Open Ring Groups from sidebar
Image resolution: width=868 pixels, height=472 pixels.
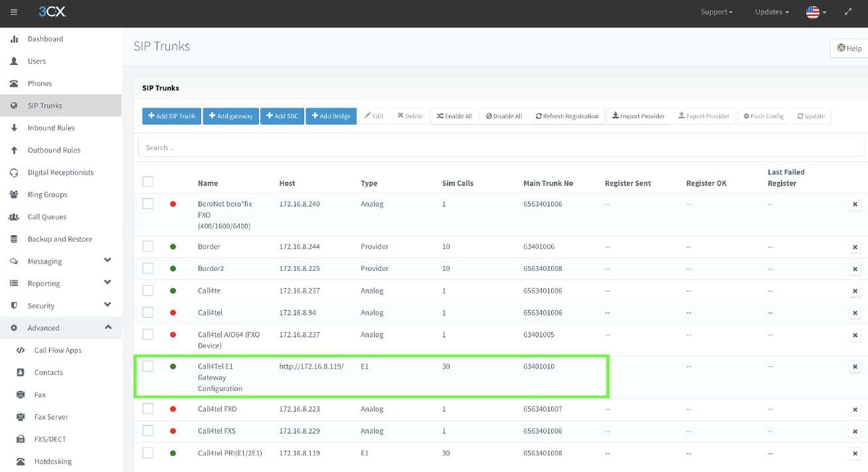point(48,194)
